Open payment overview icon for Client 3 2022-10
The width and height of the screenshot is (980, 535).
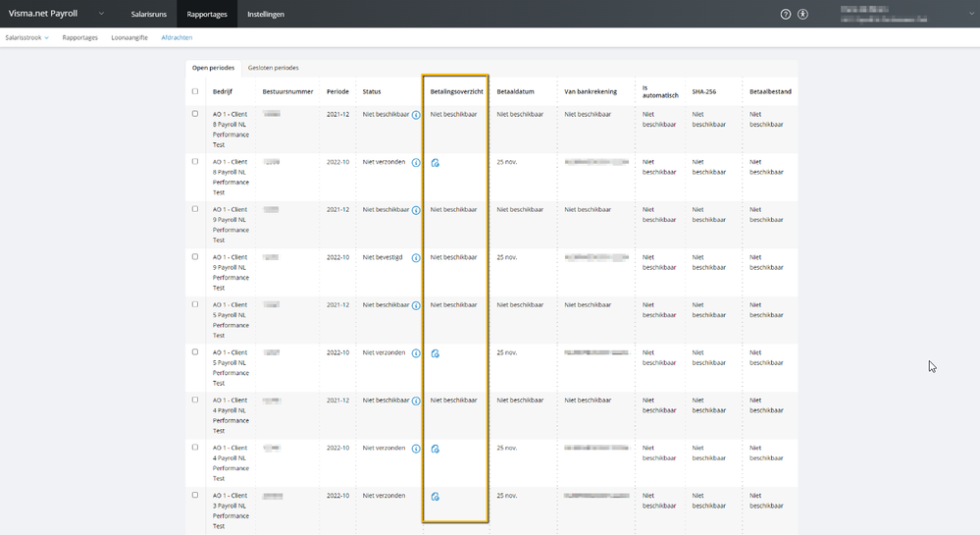436,497
